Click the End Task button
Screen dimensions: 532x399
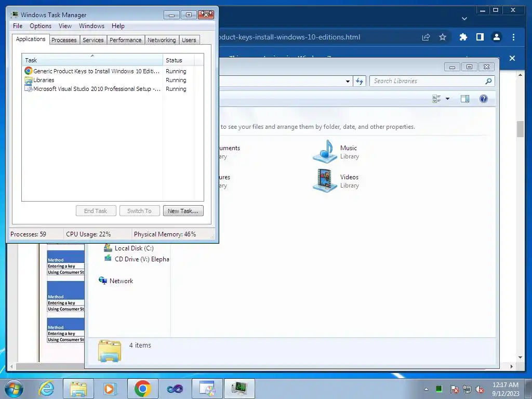(x=96, y=211)
